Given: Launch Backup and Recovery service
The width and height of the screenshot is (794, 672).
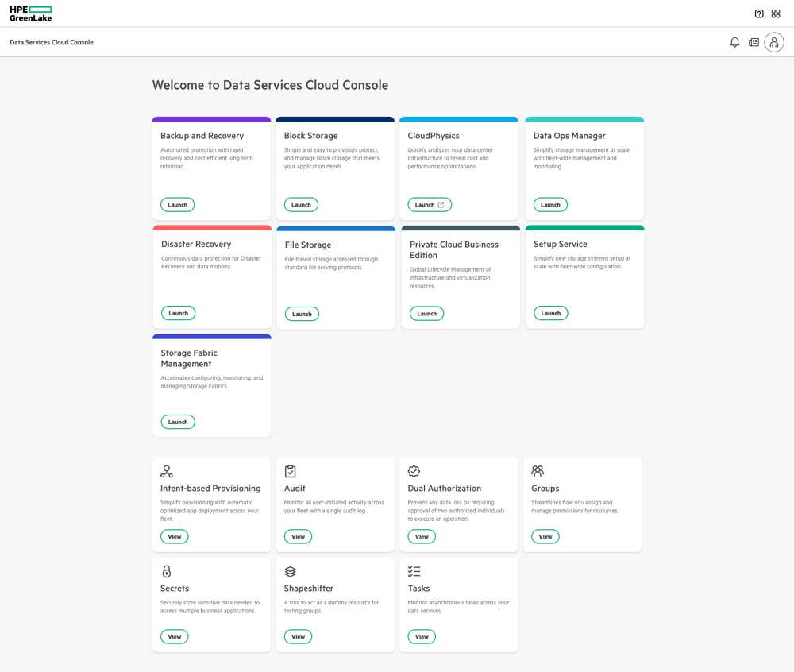Looking at the screenshot, I should pyautogui.click(x=178, y=205).
